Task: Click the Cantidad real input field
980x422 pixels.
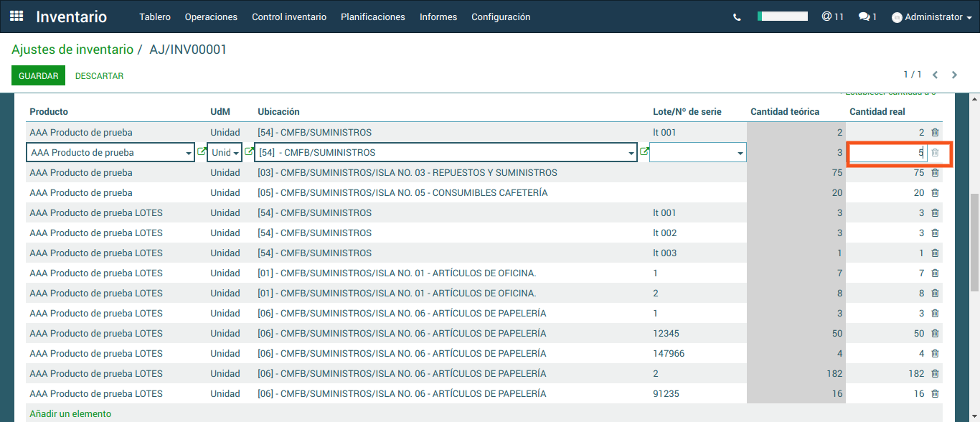Action: (887, 153)
